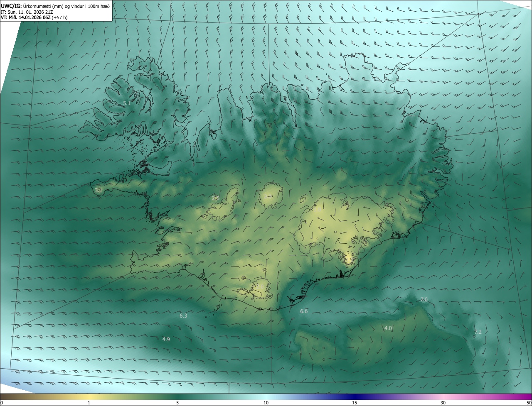Viewport: 532px width, 406px height.
Task: Click the 30 mm tick on the color bar
Action: coord(443,403)
